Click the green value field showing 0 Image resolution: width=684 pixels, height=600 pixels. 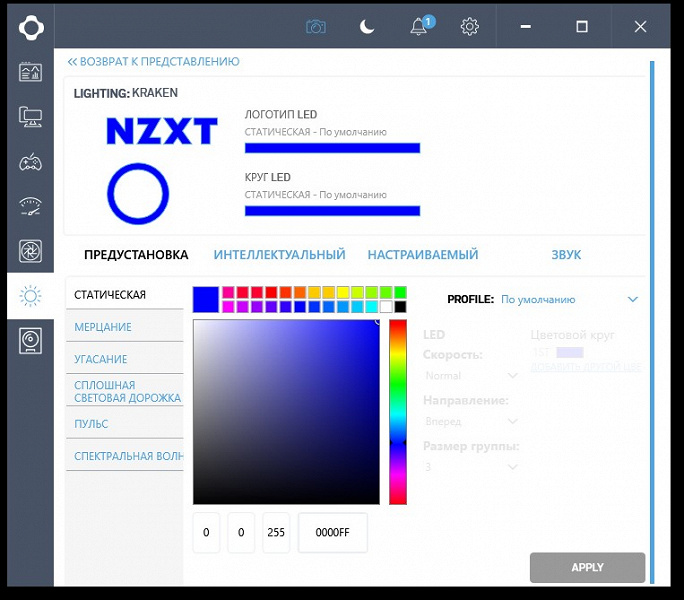pyautogui.click(x=241, y=532)
